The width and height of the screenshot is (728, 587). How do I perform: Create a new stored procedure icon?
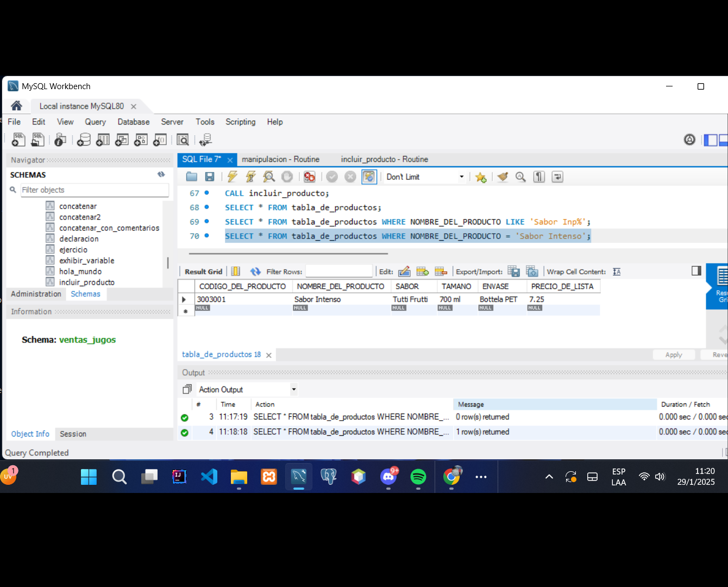point(141,140)
